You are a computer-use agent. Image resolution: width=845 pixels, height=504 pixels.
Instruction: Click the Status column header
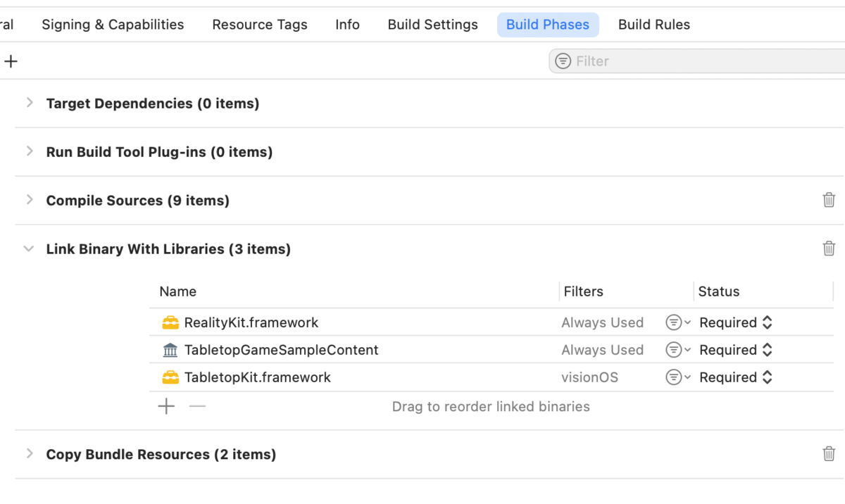(719, 291)
